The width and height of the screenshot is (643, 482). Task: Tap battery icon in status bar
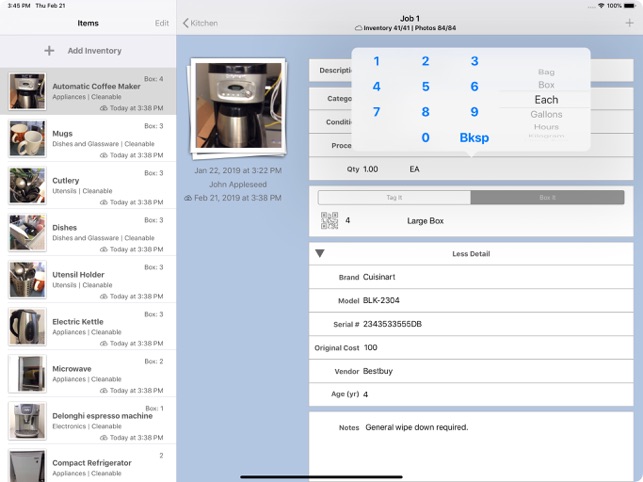[x=629, y=6]
